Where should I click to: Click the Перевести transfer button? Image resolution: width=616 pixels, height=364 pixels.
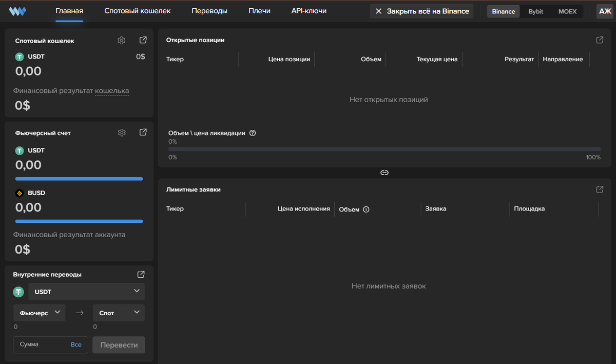(x=119, y=345)
